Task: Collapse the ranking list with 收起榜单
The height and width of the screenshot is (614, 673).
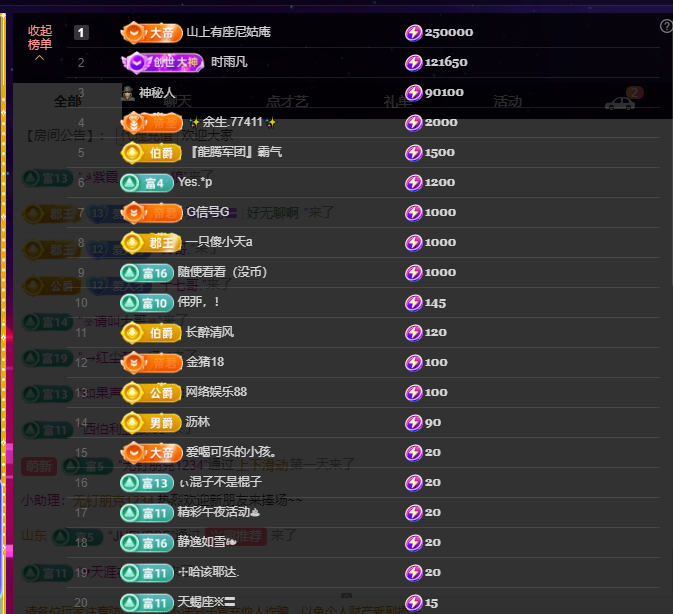Action: point(39,42)
